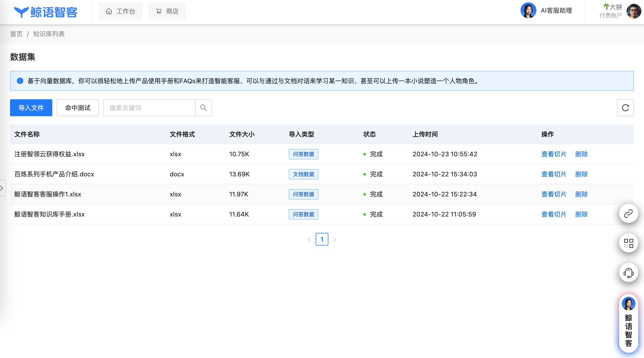Focus the 搜索关键词 search field
This screenshot has width=644, height=358.
149,108
